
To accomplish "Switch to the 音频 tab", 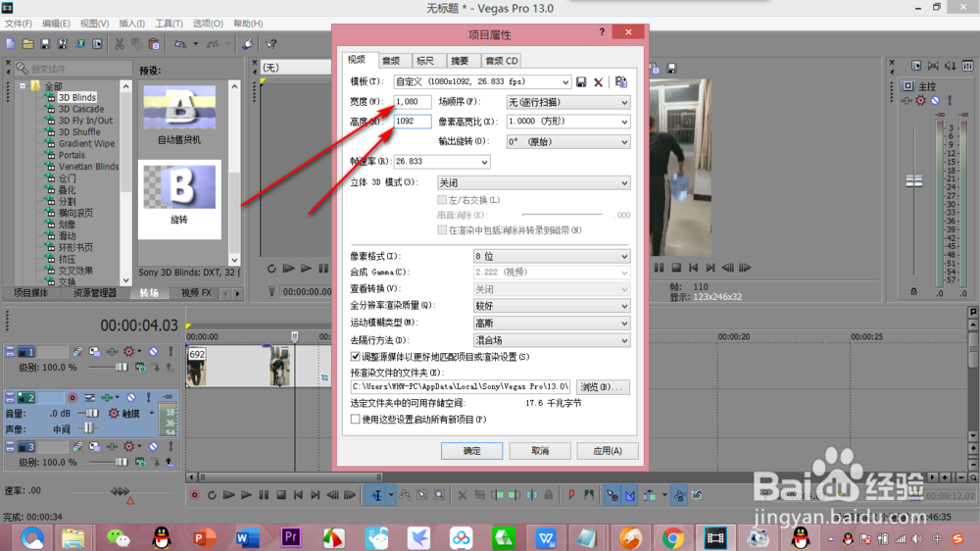I will pos(392,61).
